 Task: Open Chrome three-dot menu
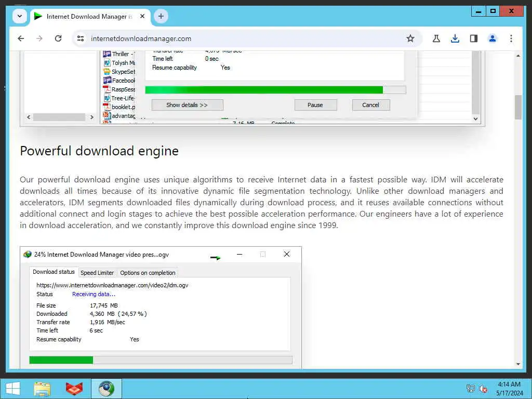tap(511, 38)
